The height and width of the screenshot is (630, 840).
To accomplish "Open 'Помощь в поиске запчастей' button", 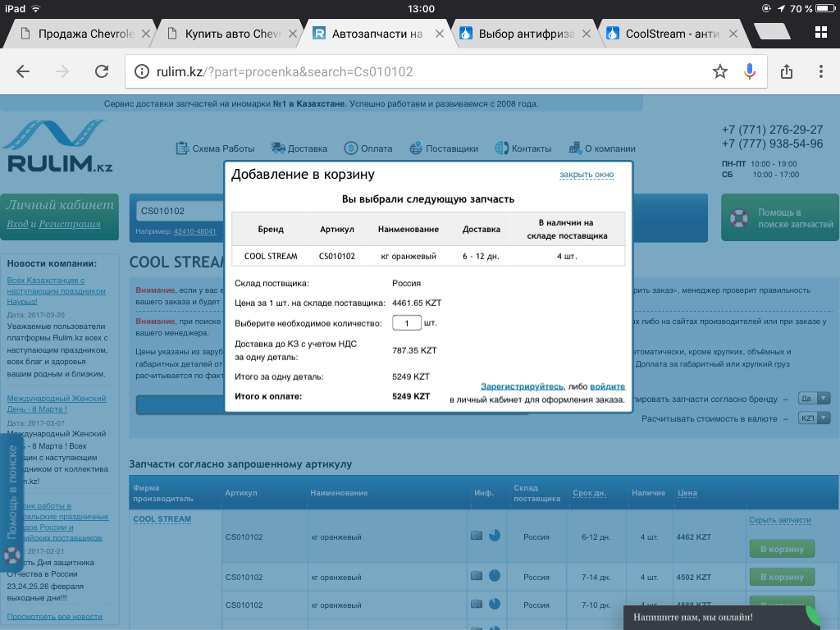I will [780, 217].
